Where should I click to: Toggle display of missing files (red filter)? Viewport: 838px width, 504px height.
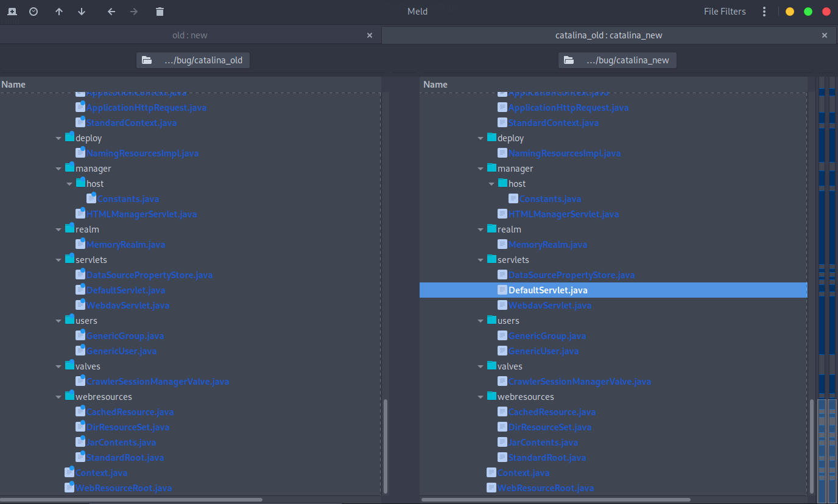(x=826, y=11)
